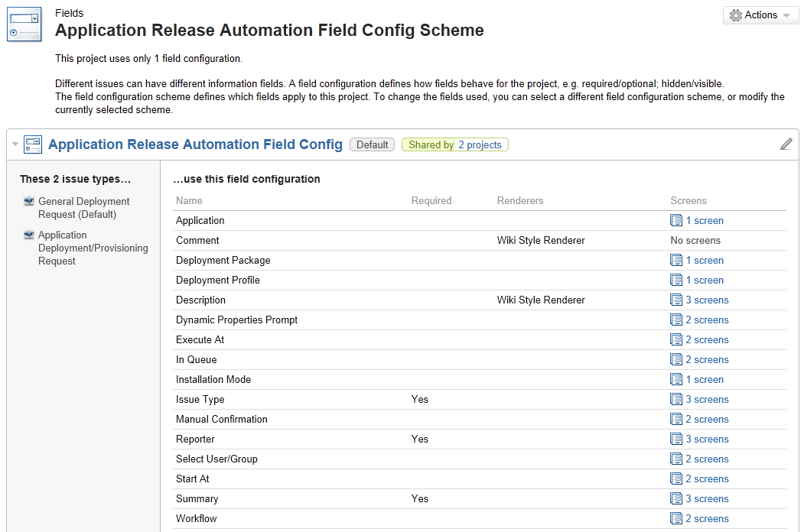Select the Workflow field name

pyautogui.click(x=197, y=519)
